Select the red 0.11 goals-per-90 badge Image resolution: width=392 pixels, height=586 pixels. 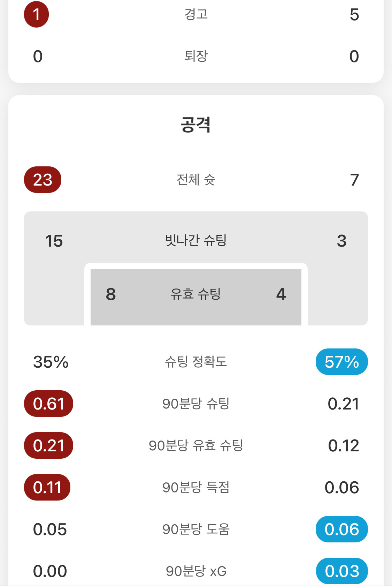coord(47,487)
